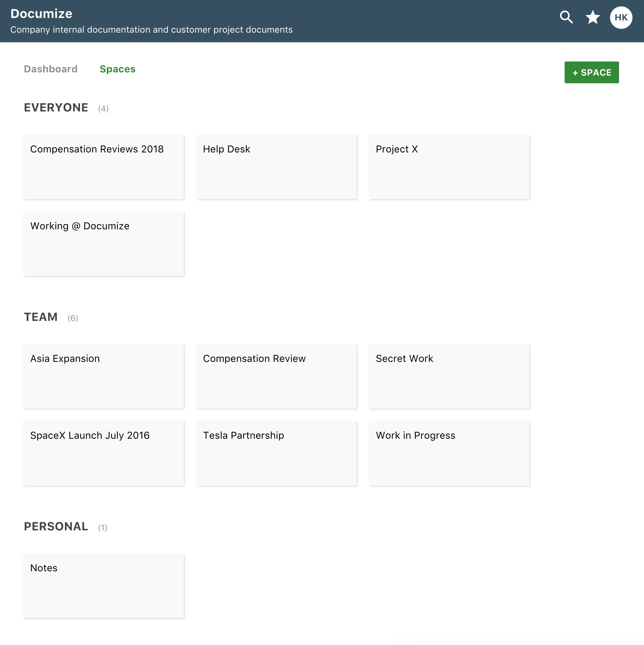Click the star favorites icon
The height and width of the screenshot is (645, 644).
click(x=592, y=17)
